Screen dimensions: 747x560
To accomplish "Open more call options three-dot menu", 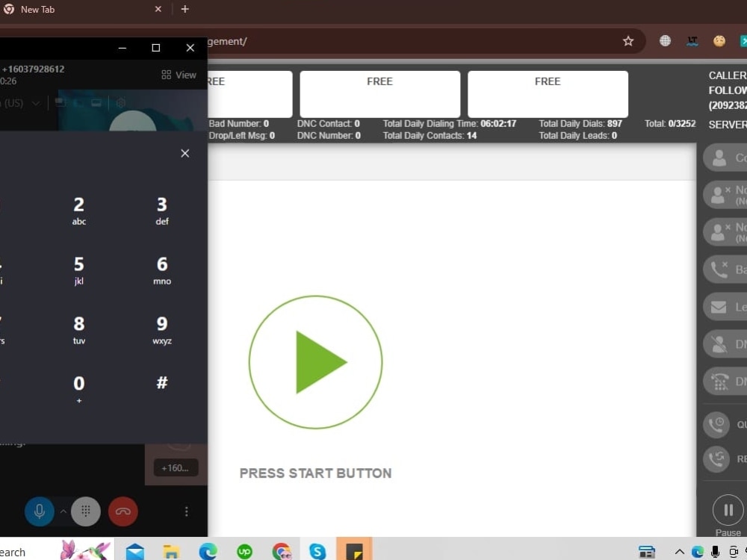I will 186,511.
